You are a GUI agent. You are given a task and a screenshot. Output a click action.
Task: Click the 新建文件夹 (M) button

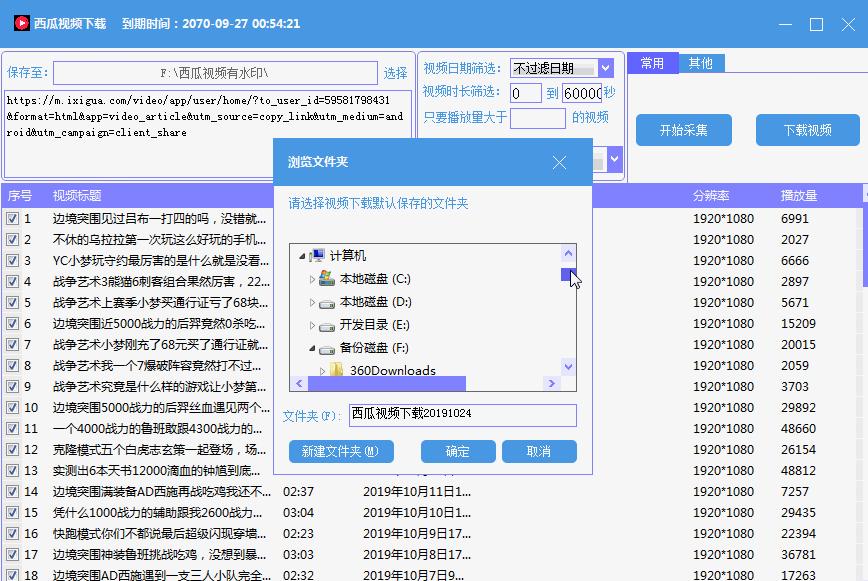[x=341, y=452]
